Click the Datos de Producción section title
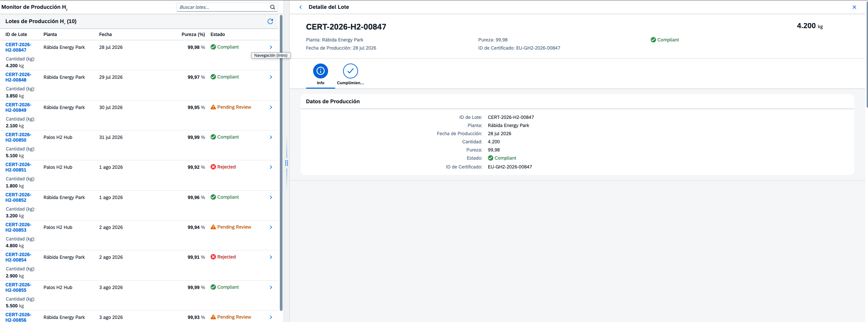 333,102
